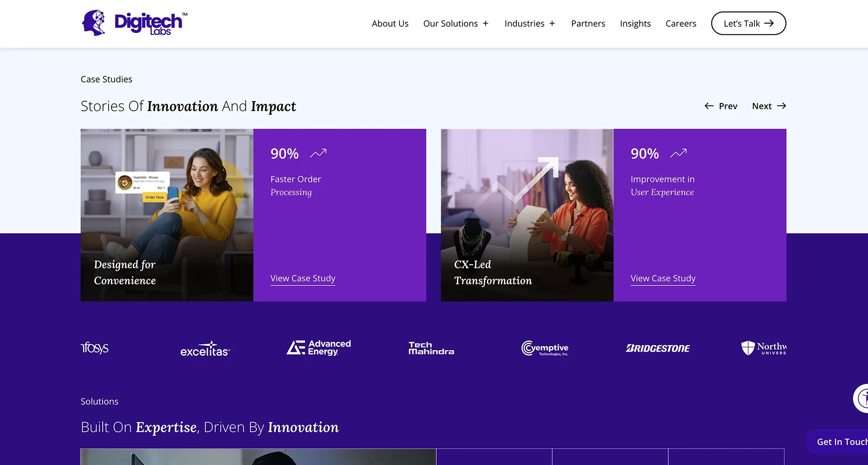Click the Tech Mahindra logo
The image size is (868, 465).
point(431,348)
